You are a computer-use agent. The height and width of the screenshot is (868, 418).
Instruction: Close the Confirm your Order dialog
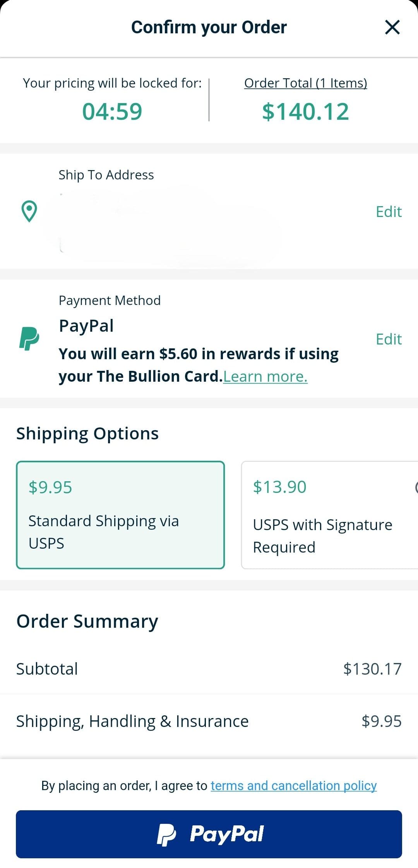pyautogui.click(x=392, y=27)
